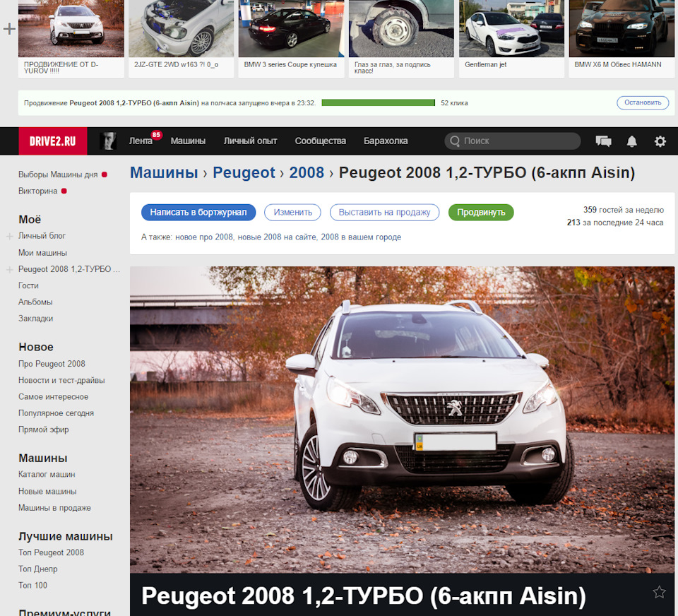678x616 pixels.
Task: Click plus icon beside Peugeot 2008 1,2-ТУРБО sidebar item
Action: [x=9, y=270]
